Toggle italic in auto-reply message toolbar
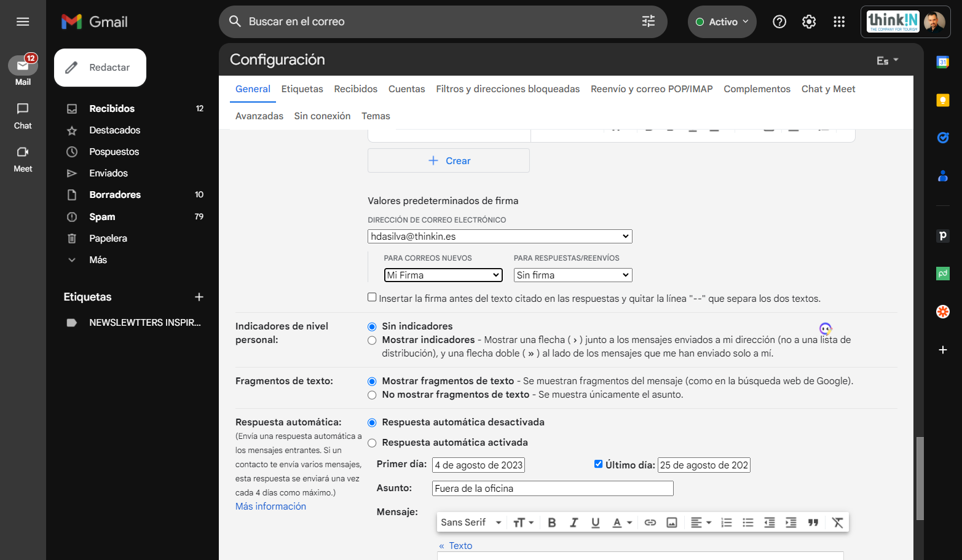The height and width of the screenshot is (560, 962). 574,523
